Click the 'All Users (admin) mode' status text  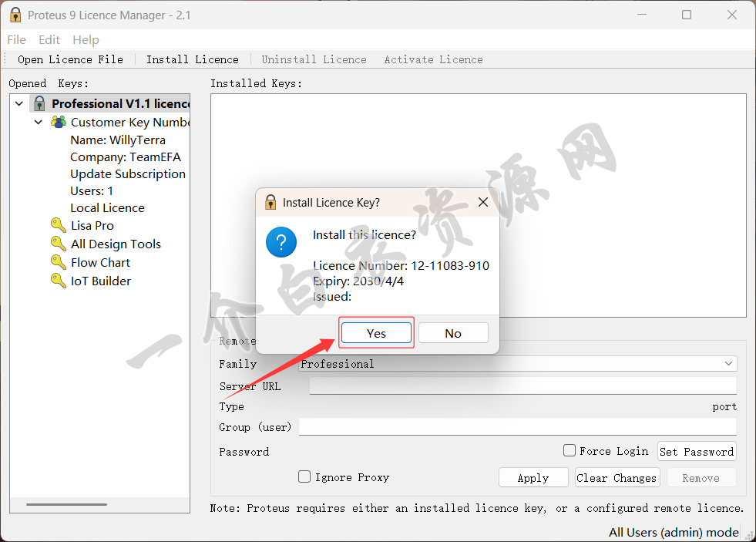[674, 532]
